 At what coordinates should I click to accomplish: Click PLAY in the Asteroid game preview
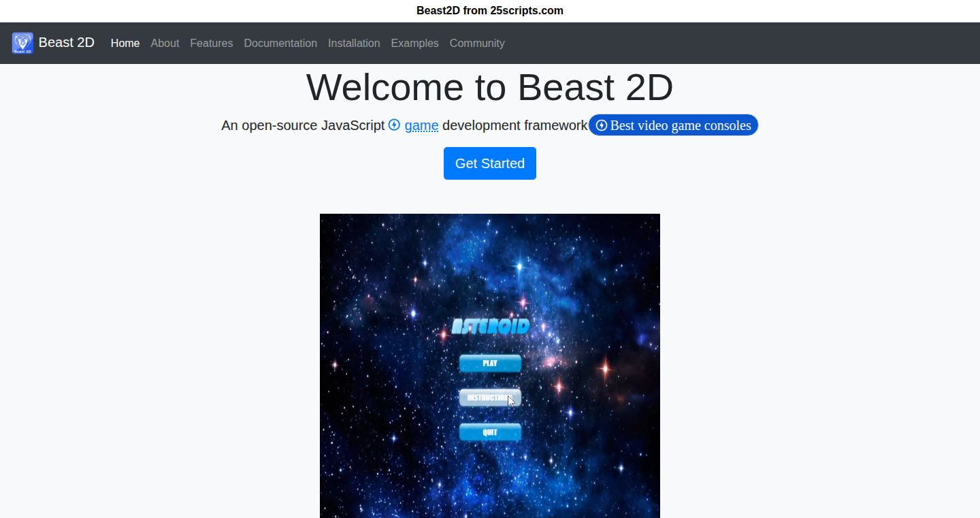point(490,363)
